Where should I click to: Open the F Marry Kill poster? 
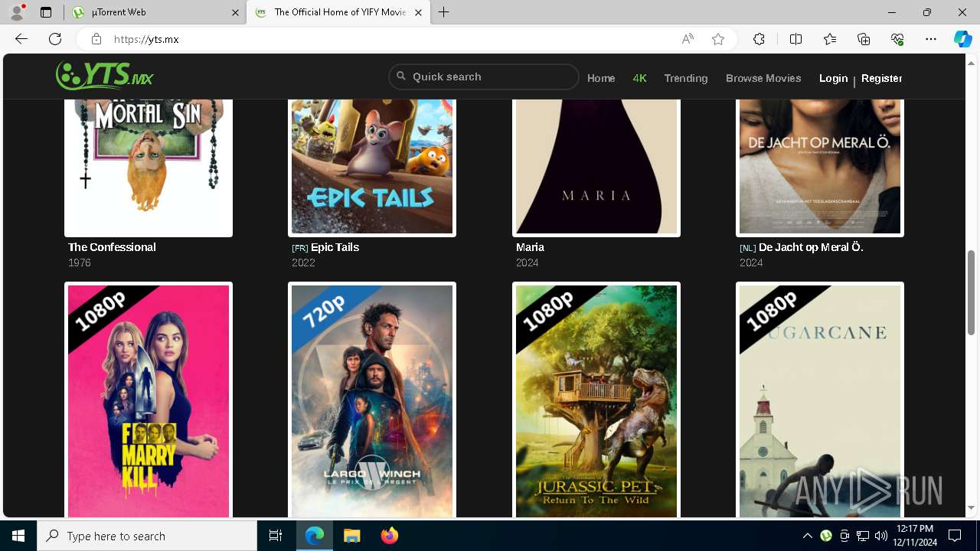click(x=149, y=401)
